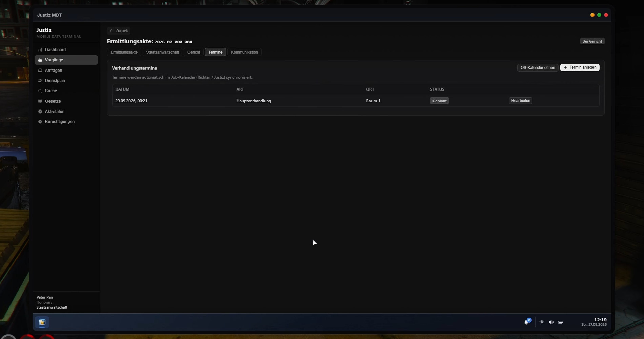The height and width of the screenshot is (339, 644).
Task: Click the DATUM column header
Action: coord(122,89)
